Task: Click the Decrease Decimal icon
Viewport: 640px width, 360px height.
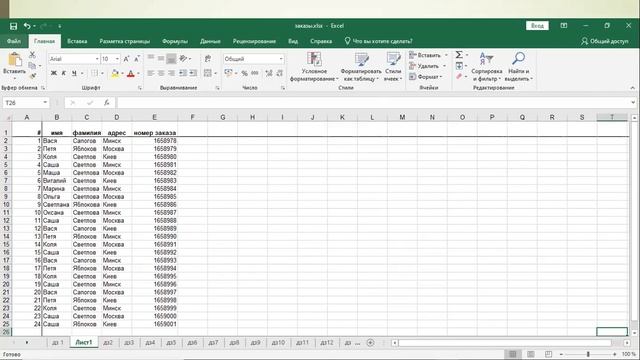Action: point(280,73)
